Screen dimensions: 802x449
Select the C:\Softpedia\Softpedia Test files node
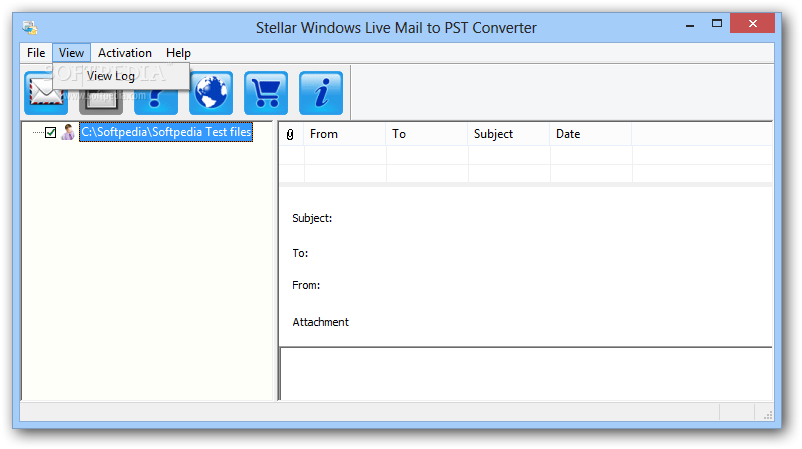tap(166, 132)
